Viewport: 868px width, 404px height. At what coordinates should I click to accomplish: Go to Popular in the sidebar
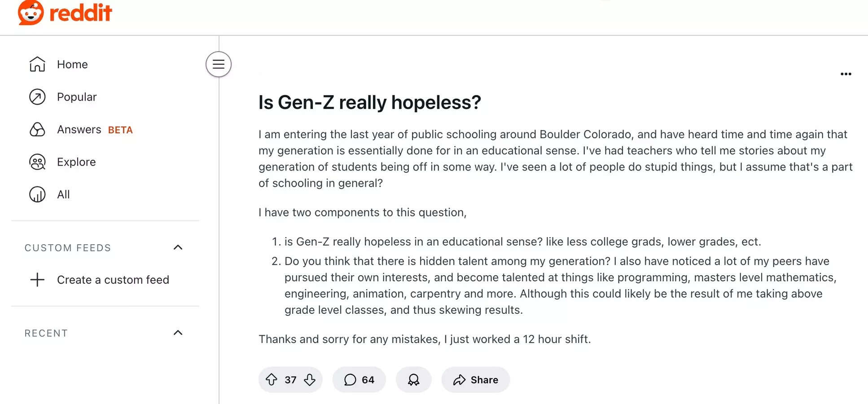pos(77,97)
